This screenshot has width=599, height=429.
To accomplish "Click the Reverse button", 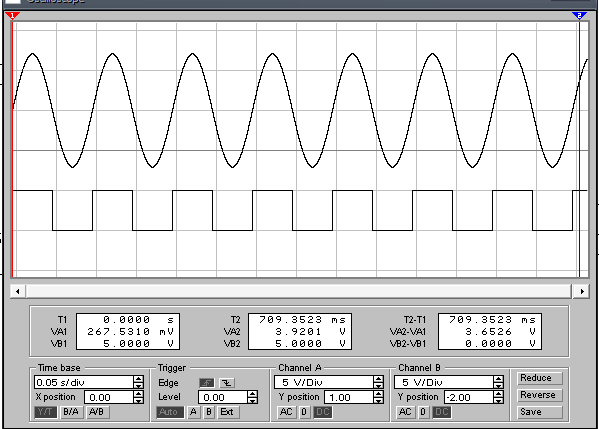I will tap(539, 395).
